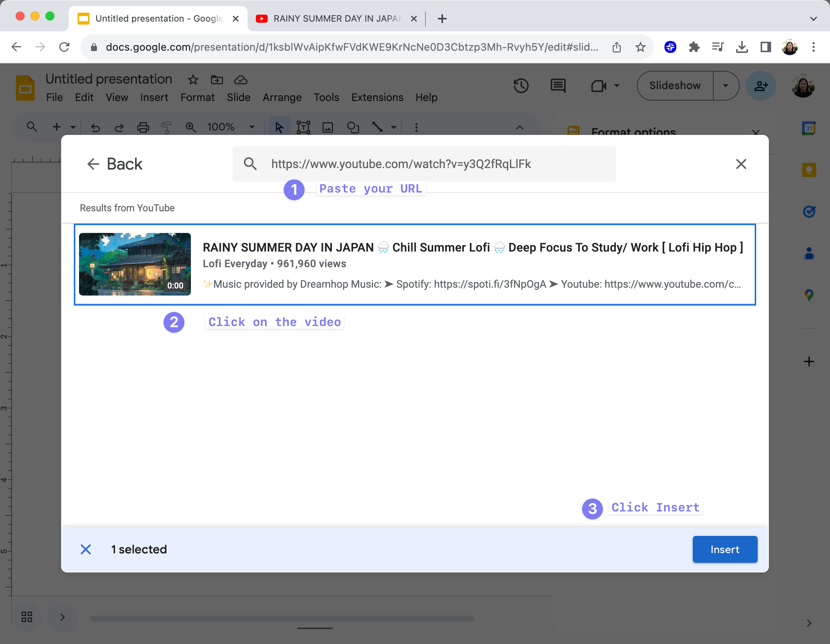Click the Search menus magnifier tool

tap(32, 127)
